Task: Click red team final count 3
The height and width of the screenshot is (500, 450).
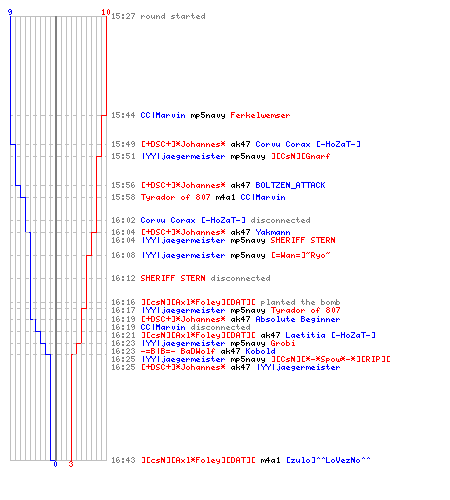Action: pos(71,464)
